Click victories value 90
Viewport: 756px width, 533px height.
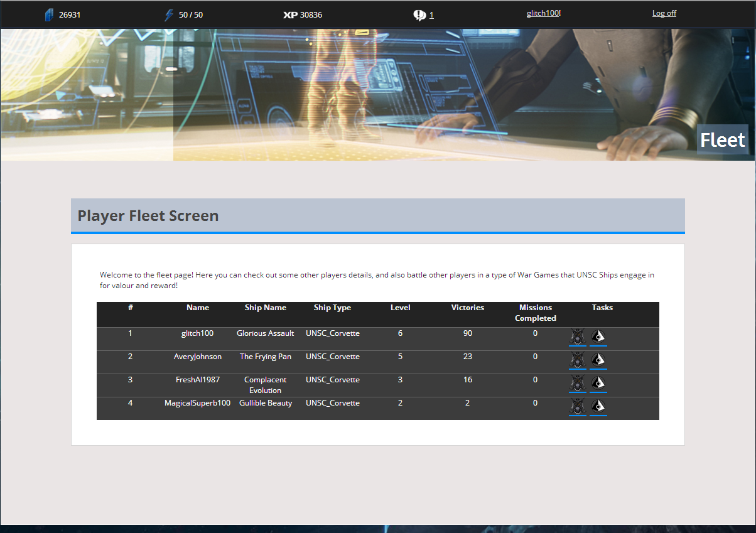tap(468, 333)
